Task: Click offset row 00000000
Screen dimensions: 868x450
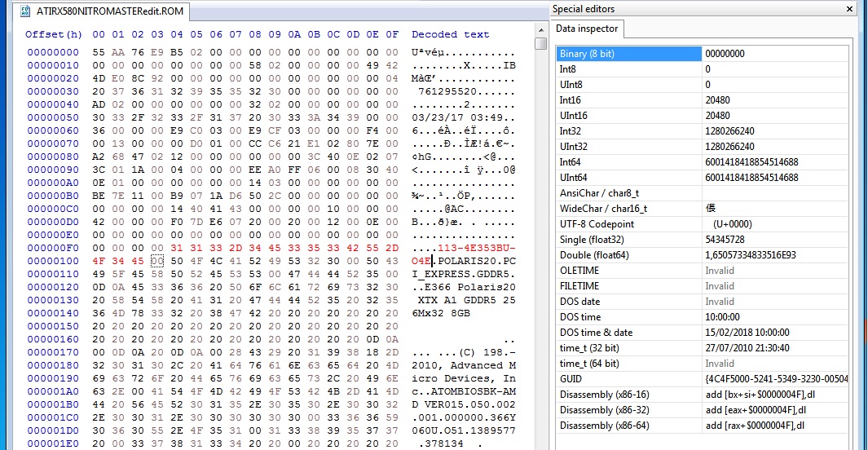Action: pyautogui.click(x=53, y=52)
